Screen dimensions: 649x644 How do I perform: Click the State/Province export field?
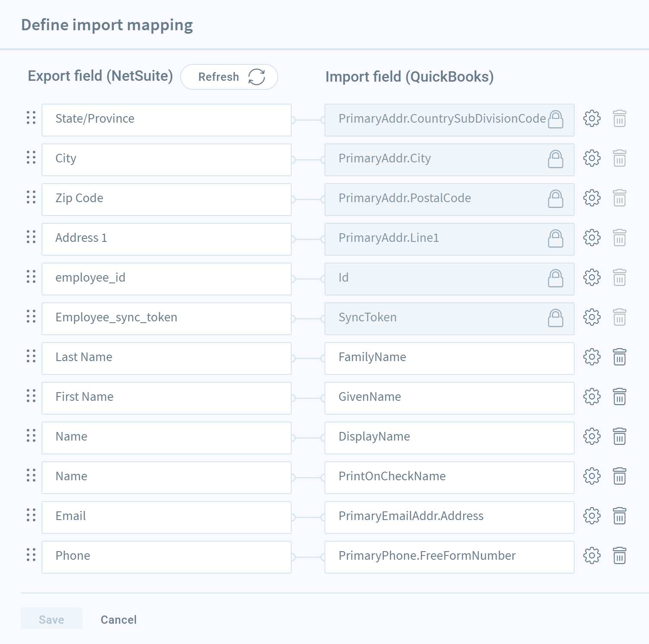click(x=166, y=120)
